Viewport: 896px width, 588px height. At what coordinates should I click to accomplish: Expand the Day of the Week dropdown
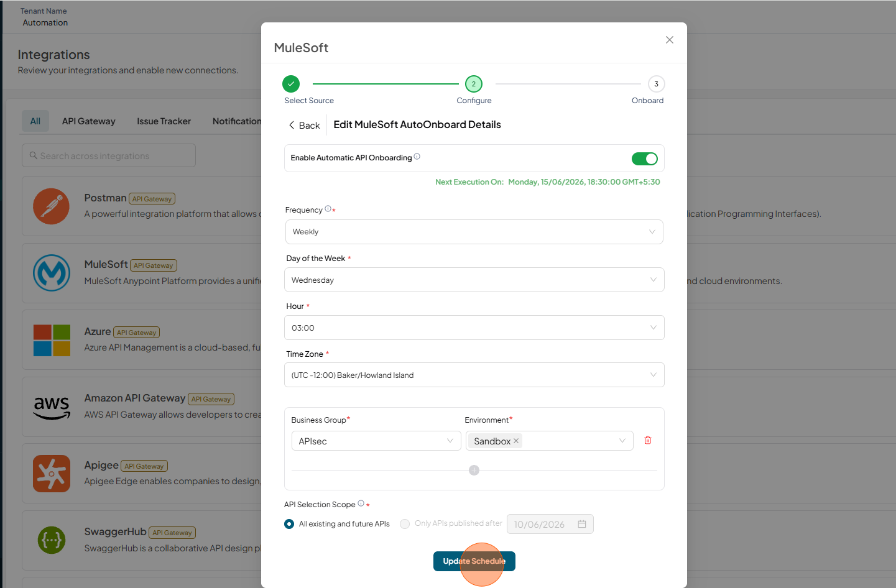474,280
